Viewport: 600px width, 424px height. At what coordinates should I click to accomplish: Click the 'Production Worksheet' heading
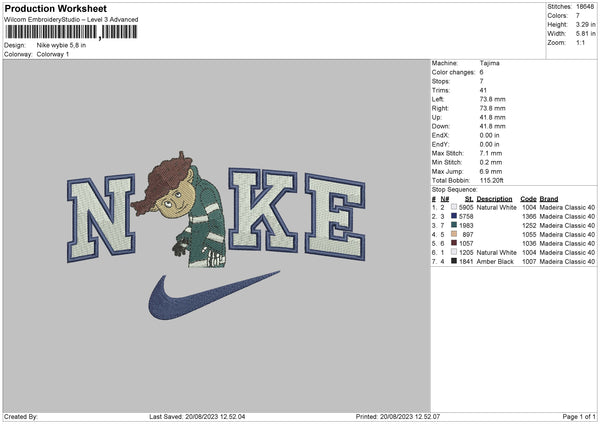[55, 8]
